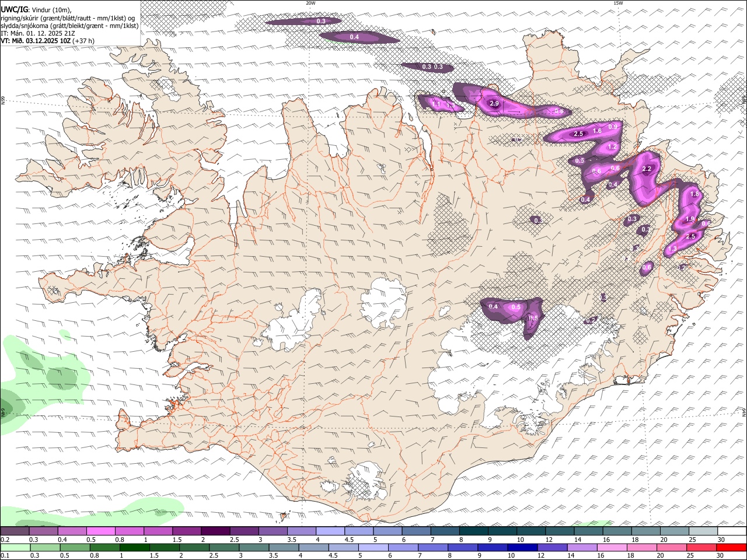Click the 1.9 snowfall value on the east coast
747x560 pixels.
[690, 219]
